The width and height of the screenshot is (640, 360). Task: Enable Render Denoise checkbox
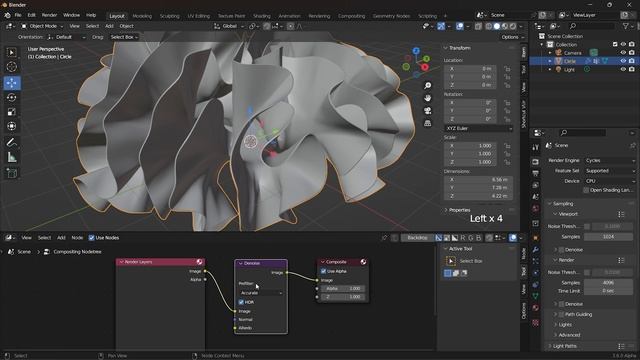(x=561, y=304)
